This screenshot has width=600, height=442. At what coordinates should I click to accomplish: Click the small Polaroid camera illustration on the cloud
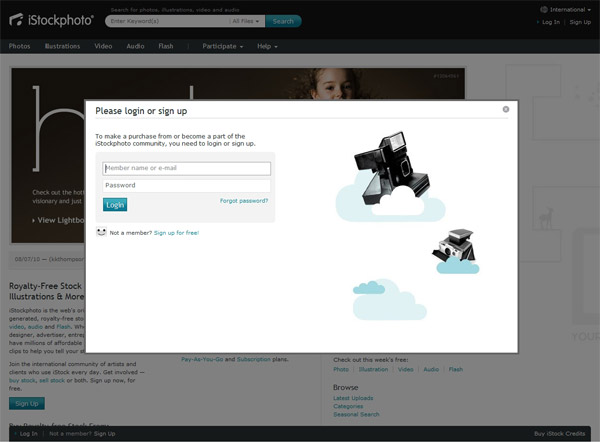point(454,245)
